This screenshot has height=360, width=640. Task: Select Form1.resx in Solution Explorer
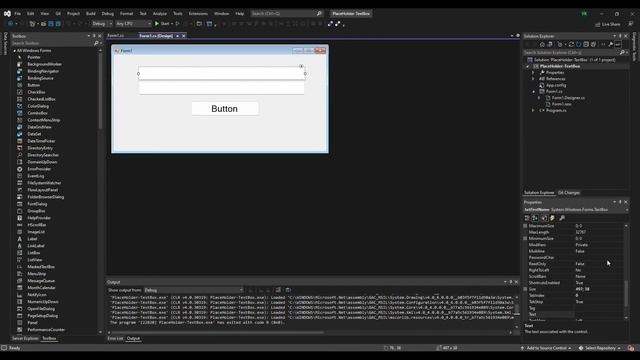pos(562,104)
